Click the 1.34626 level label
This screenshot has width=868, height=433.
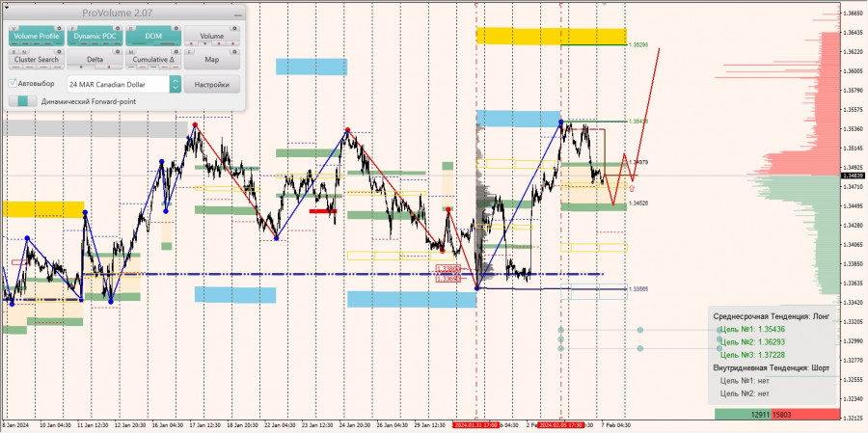pyautogui.click(x=638, y=203)
